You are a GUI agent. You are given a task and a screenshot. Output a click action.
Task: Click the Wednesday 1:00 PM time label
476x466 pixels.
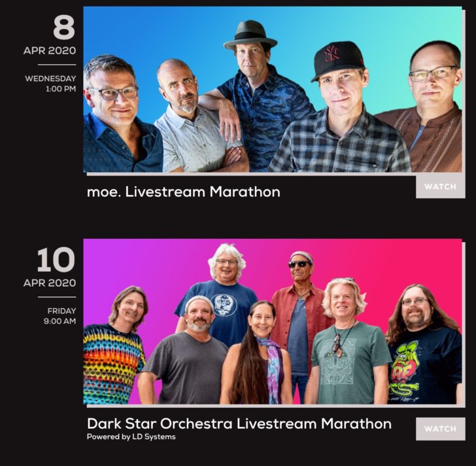pos(51,84)
